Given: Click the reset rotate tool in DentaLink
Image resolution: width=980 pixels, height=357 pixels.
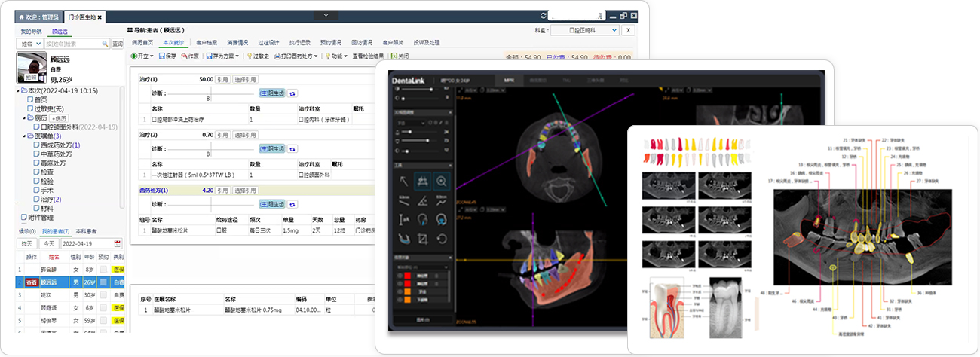Looking at the screenshot, I should [442, 239].
